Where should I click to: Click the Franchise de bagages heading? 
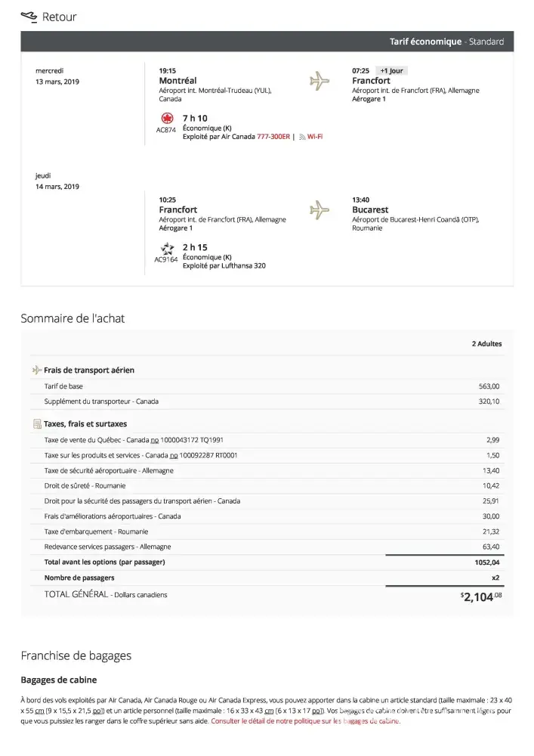tap(76, 655)
